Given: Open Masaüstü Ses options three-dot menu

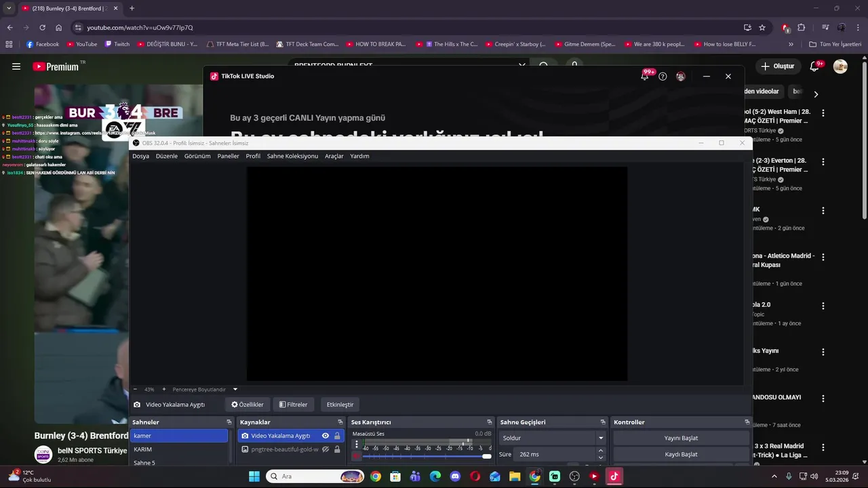Looking at the screenshot, I should click(357, 445).
